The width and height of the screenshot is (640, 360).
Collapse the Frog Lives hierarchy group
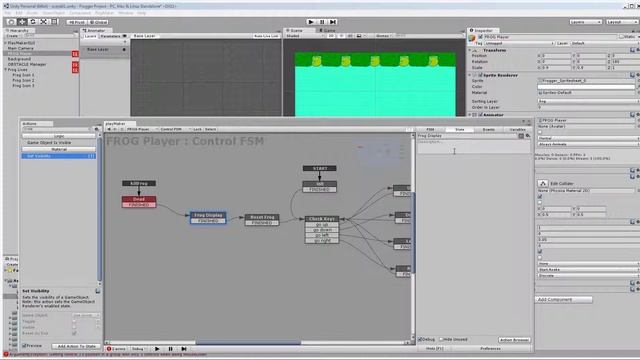pos(6,70)
